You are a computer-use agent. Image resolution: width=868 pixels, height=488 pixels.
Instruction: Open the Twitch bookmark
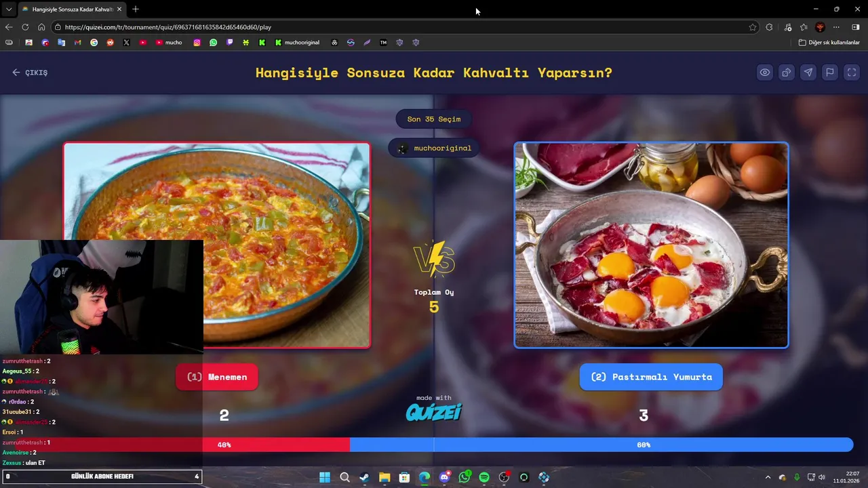229,42
